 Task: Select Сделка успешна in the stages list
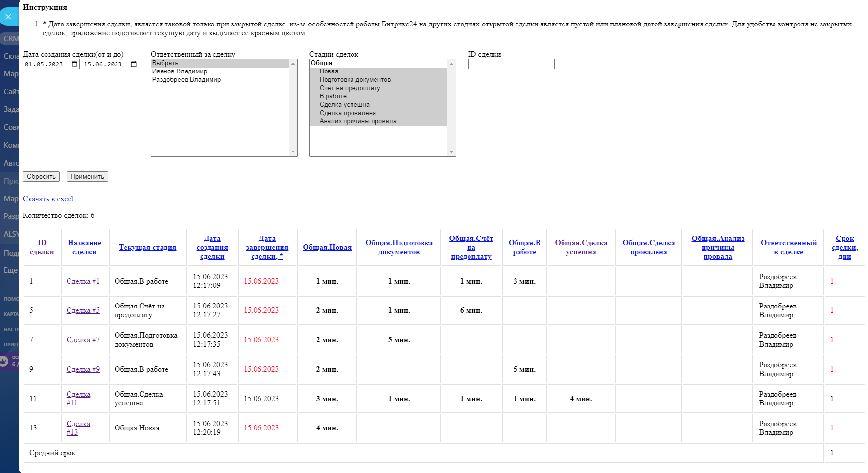378,105
